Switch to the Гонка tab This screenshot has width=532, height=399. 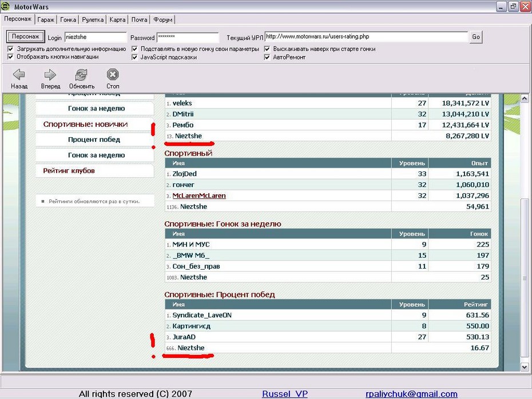point(68,19)
